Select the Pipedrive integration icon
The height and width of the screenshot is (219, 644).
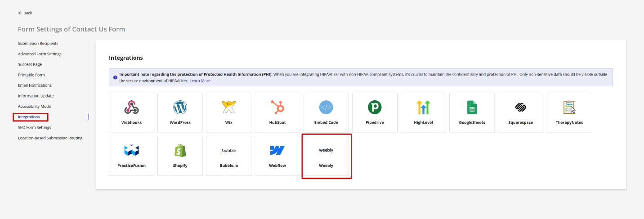pyautogui.click(x=375, y=107)
